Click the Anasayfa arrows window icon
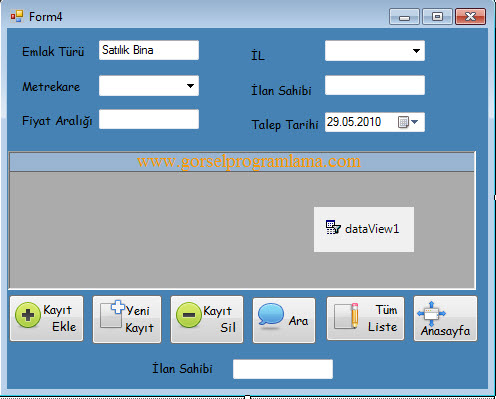Image resolution: width=496 pixels, height=399 pixels. [x=431, y=313]
